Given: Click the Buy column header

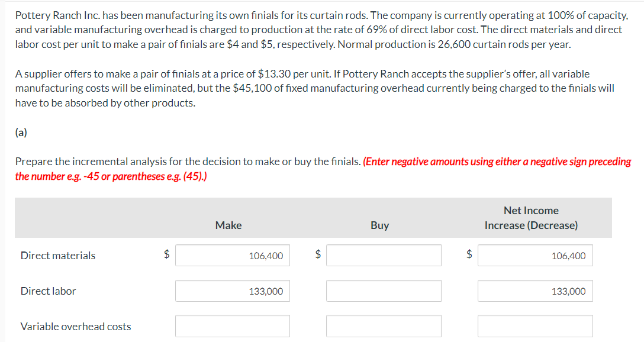Looking at the screenshot, I should point(379,225).
